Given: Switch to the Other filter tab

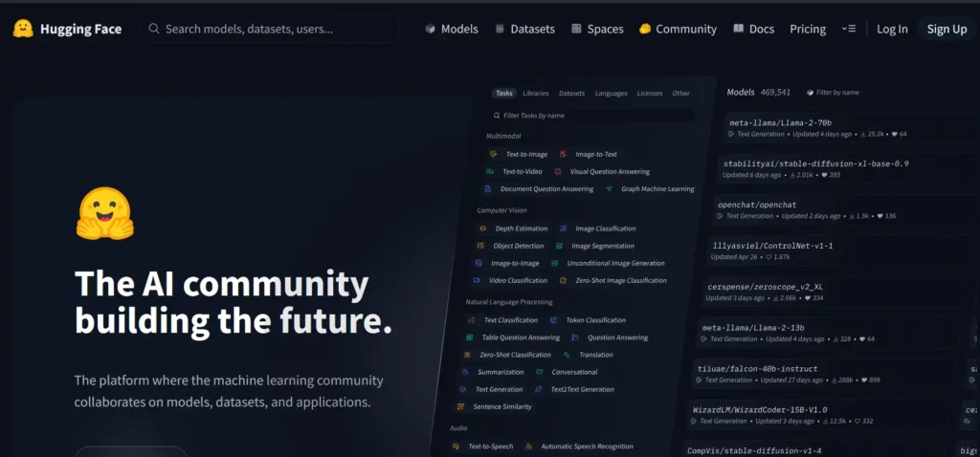Looking at the screenshot, I should (681, 93).
